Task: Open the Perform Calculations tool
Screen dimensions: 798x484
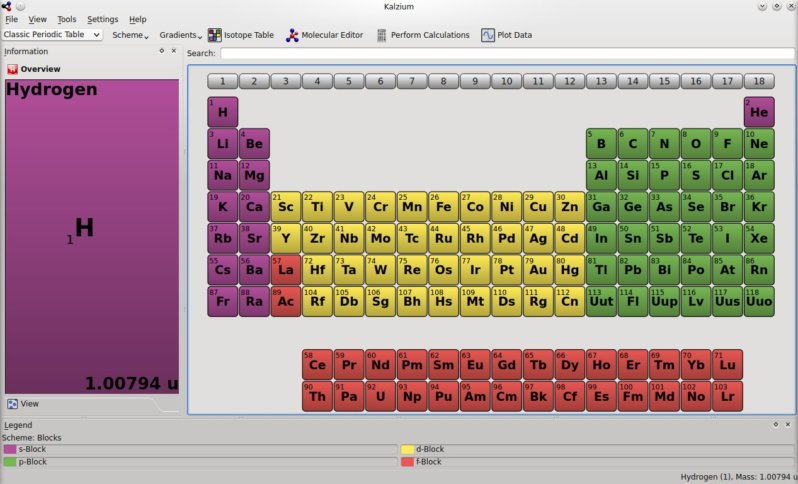Action: coord(423,35)
